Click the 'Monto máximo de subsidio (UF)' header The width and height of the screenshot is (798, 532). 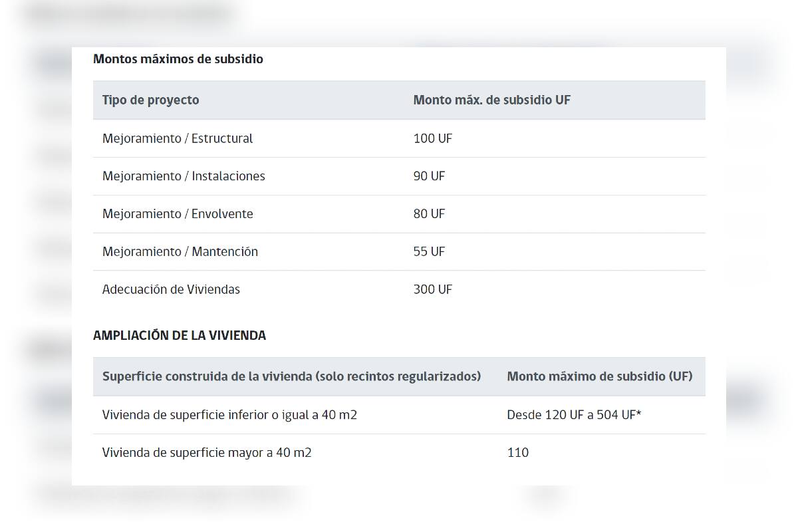pyautogui.click(x=600, y=377)
